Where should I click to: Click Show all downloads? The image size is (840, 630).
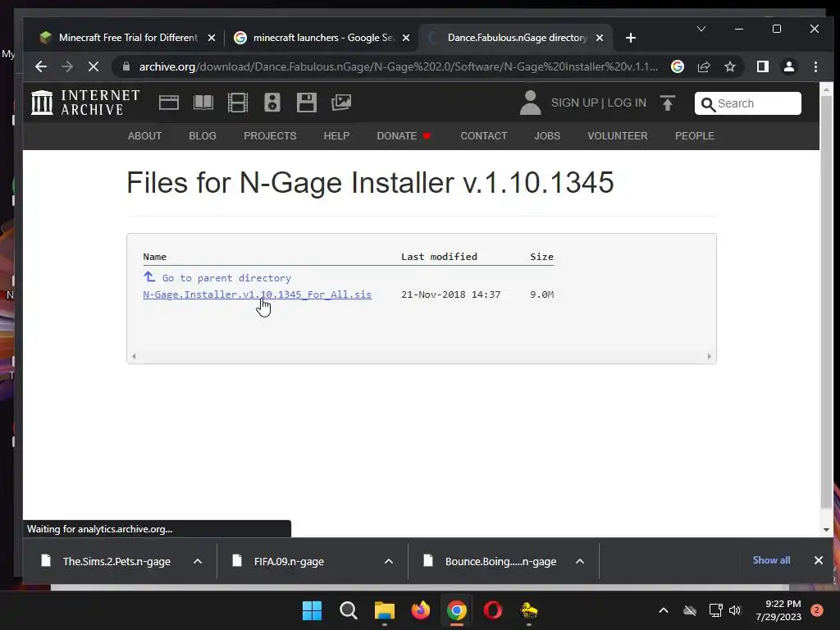click(x=771, y=559)
